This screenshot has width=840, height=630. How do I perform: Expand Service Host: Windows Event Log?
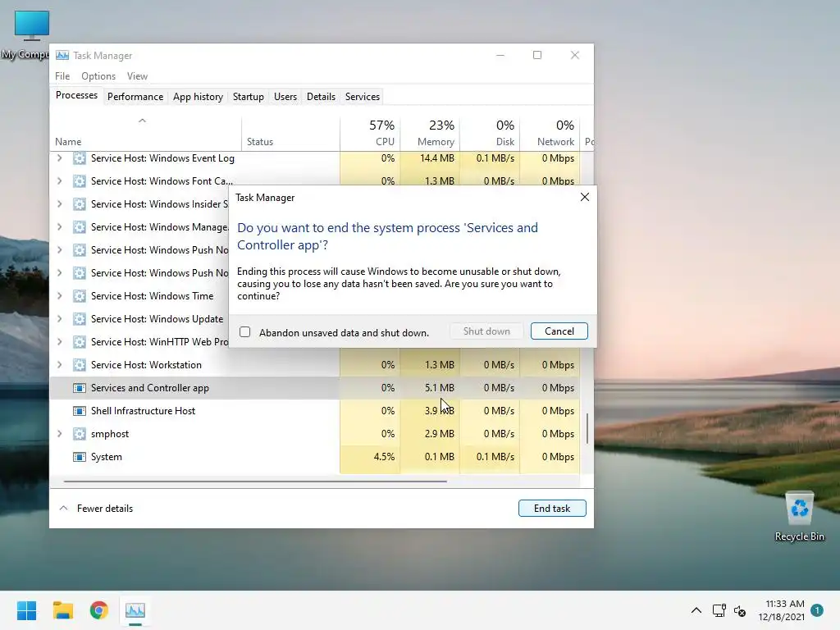pos(59,158)
